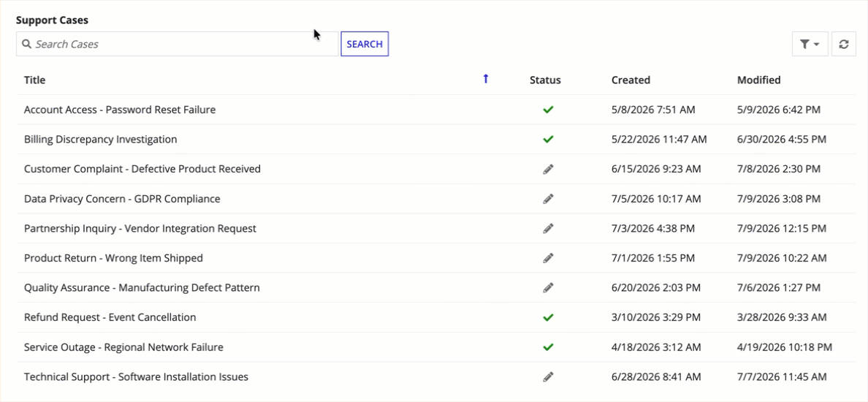Click created date 7/5/2026 10:17 AM
868x402 pixels.
pyautogui.click(x=656, y=199)
